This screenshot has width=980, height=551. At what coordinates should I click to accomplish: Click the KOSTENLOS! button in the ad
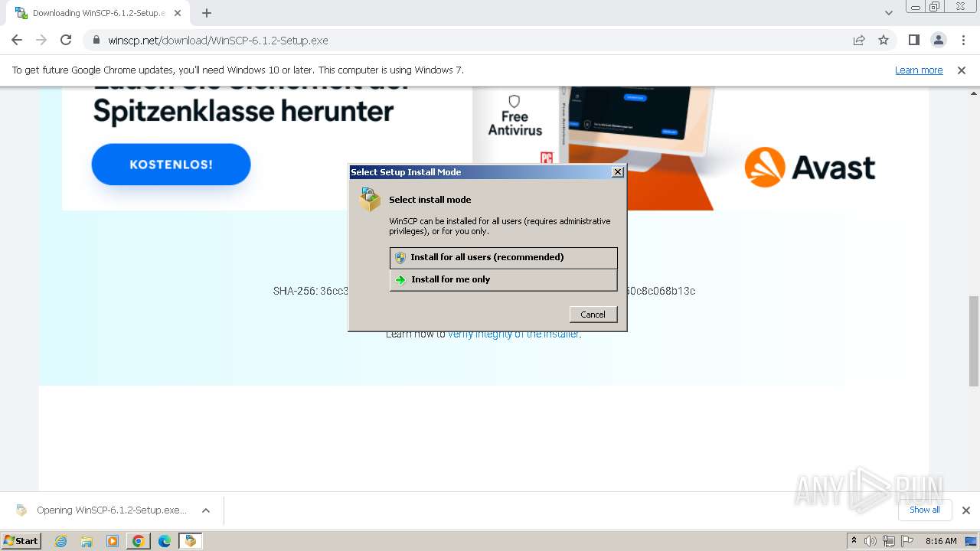(x=171, y=165)
